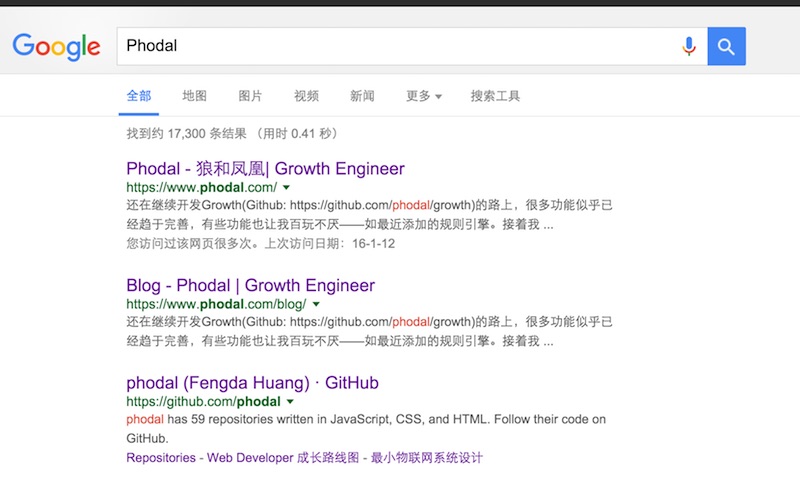Viewport: 800px width, 490px height.
Task: Open the Blog - Phodal result link
Action: pos(250,285)
